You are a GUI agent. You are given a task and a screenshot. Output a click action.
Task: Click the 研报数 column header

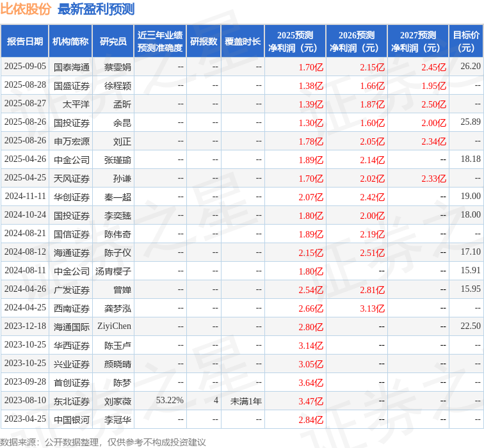tap(204, 42)
